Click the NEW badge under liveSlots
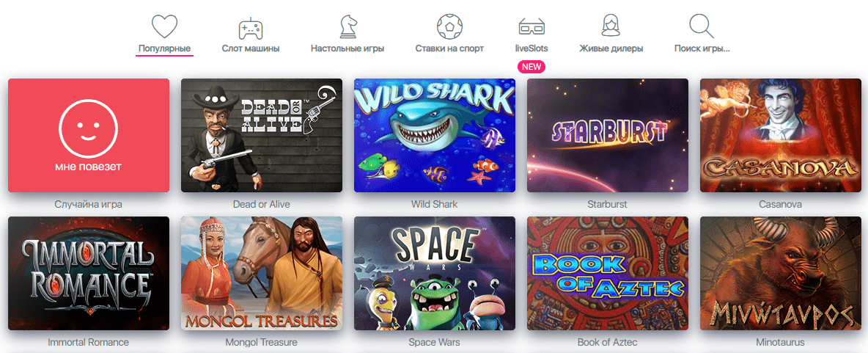 coord(532,67)
